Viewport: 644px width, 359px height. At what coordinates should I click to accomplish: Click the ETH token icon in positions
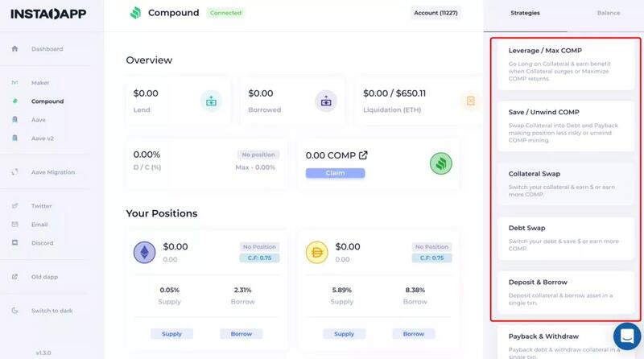pyautogui.click(x=145, y=252)
